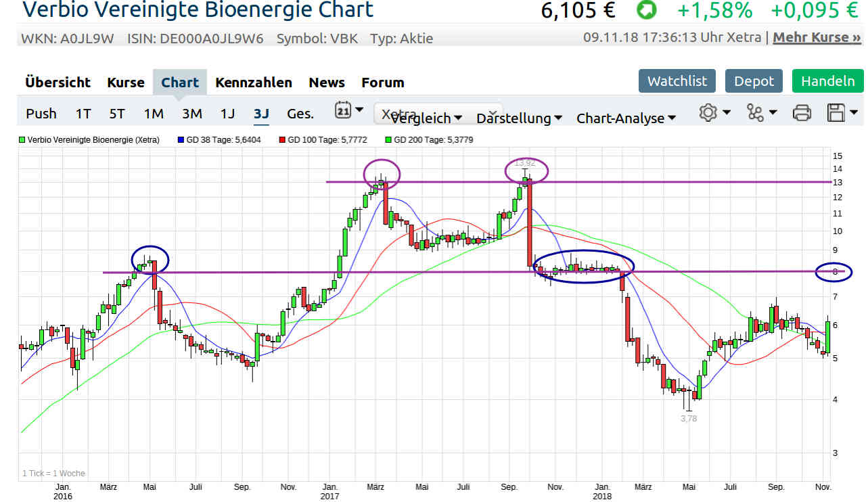The width and height of the screenshot is (868, 502).
Task: Click the absolute change +0,095 €
Action: pos(814,10)
